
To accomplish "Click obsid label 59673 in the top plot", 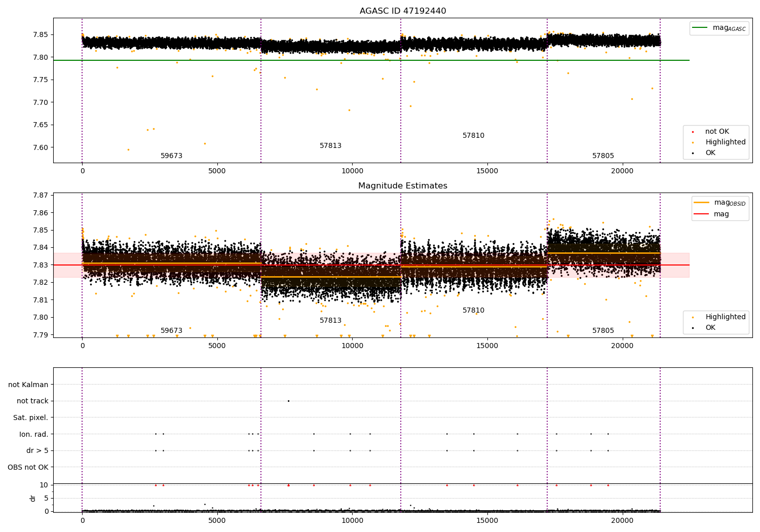I will [171, 156].
